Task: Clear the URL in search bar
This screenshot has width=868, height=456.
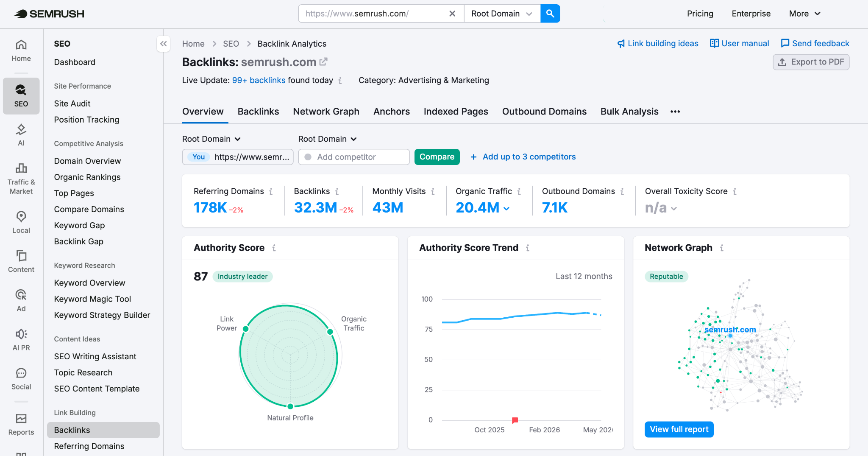Action: click(x=452, y=14)
